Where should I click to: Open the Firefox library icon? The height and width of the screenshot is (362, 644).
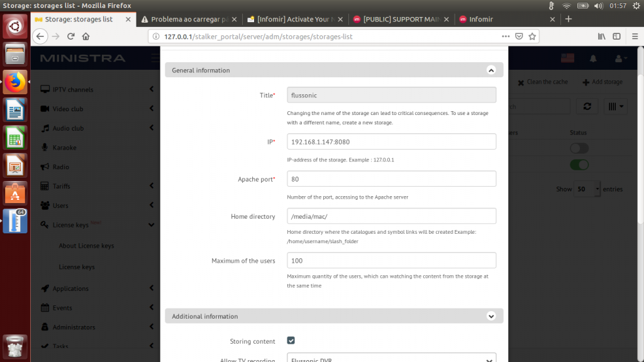[x=602, y=36]
